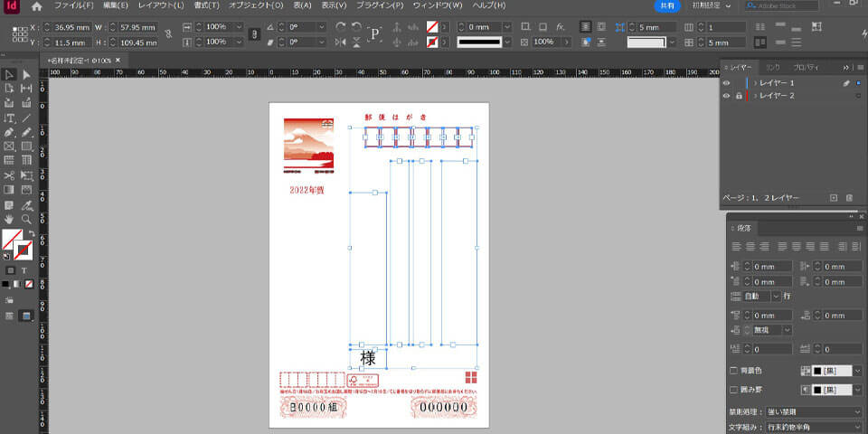Open the 禁則処理 dropdown
This screenshot has width=868, height=434.
click(814, 411)
